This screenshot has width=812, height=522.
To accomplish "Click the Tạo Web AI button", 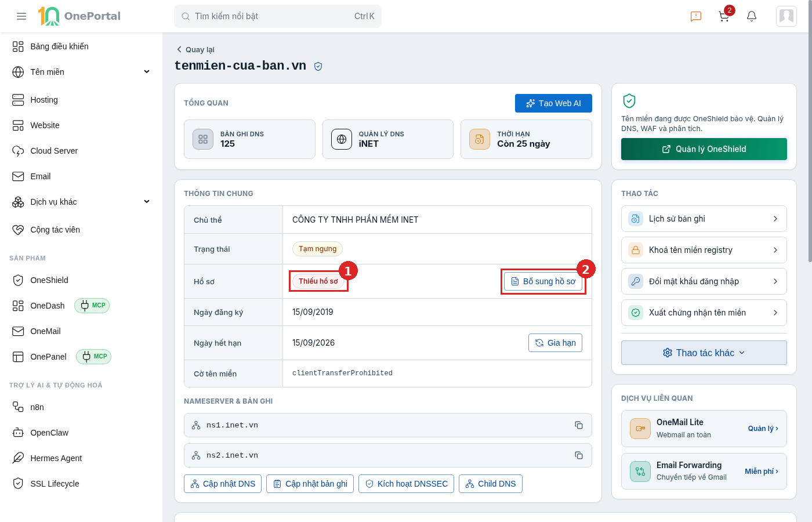I will click(x=553, y=103).
